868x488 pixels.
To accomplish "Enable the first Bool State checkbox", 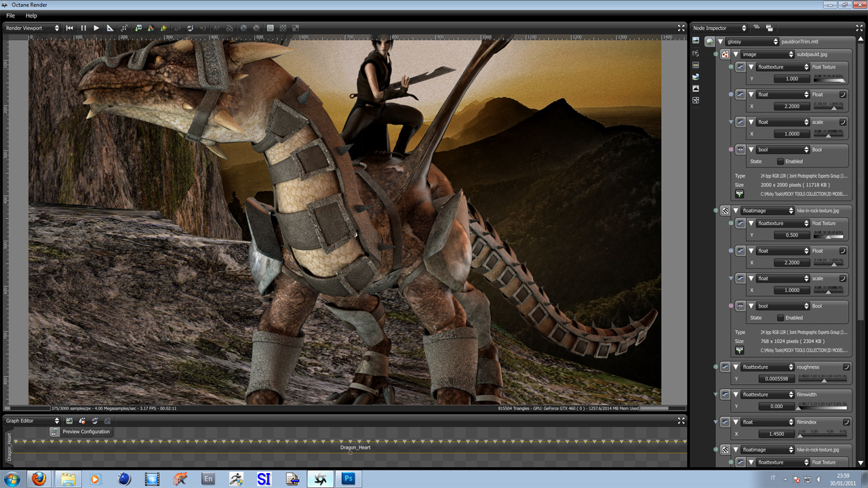I will click(x=780, y=161).
